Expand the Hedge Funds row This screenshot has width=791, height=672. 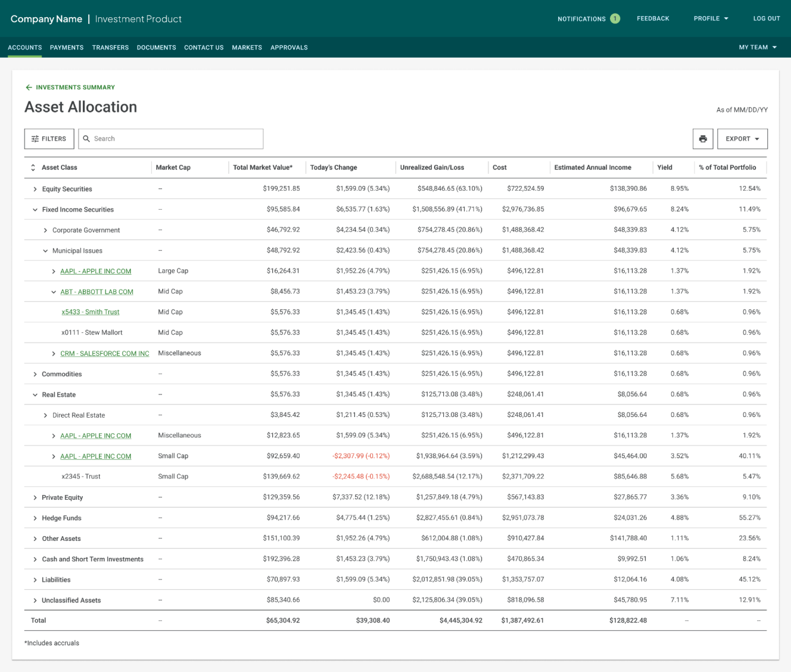coord(35,518)
